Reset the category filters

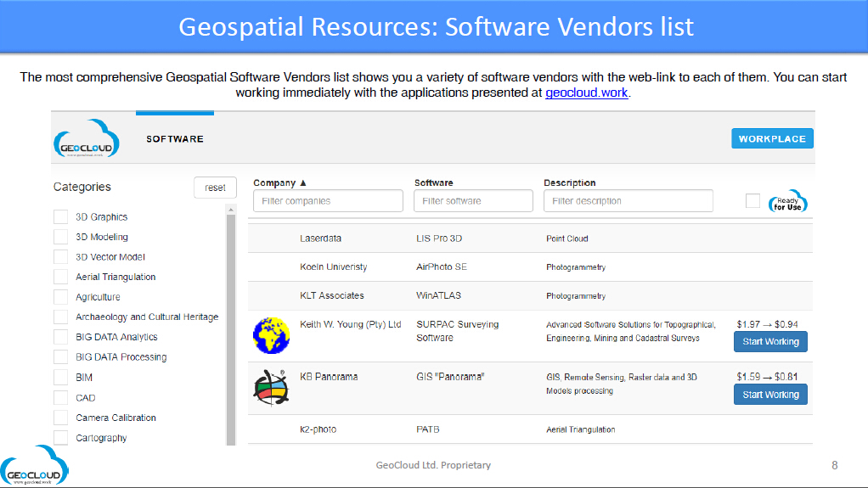pyautogui.click(x=216, y=188)
